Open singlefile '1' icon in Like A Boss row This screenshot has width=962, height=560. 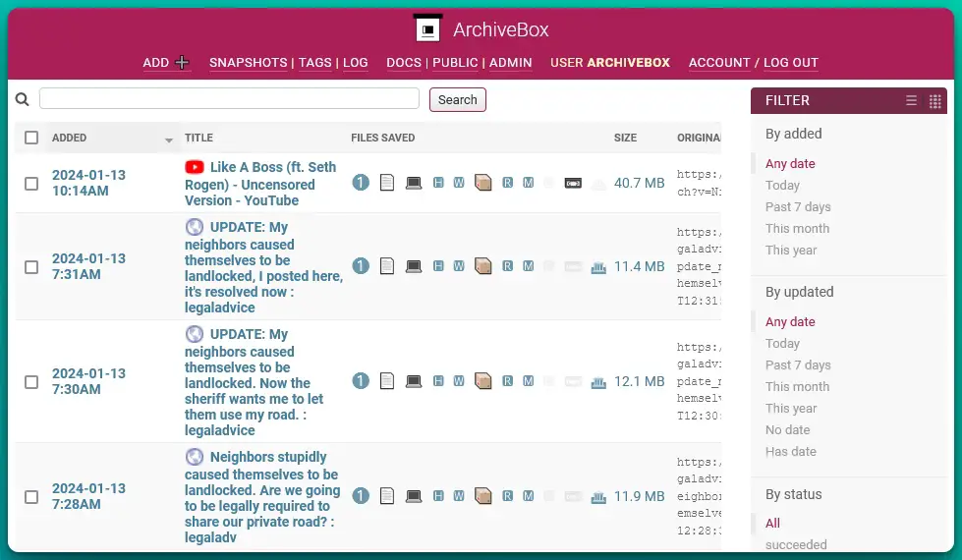click(x=361, y=182)
